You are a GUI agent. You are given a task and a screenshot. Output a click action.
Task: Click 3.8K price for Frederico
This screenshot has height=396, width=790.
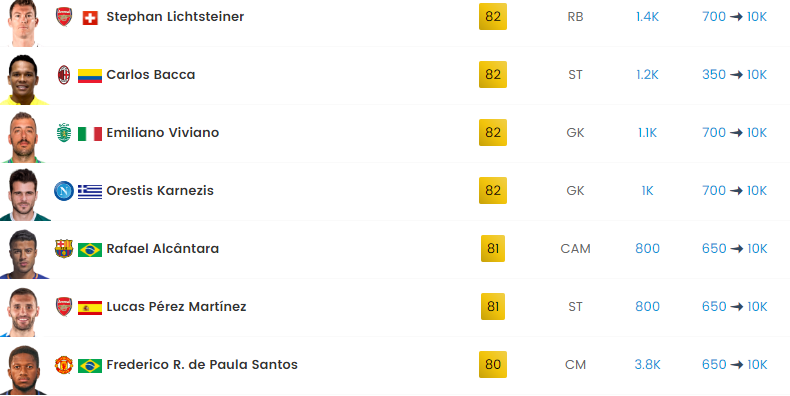[x=647, y=364]
